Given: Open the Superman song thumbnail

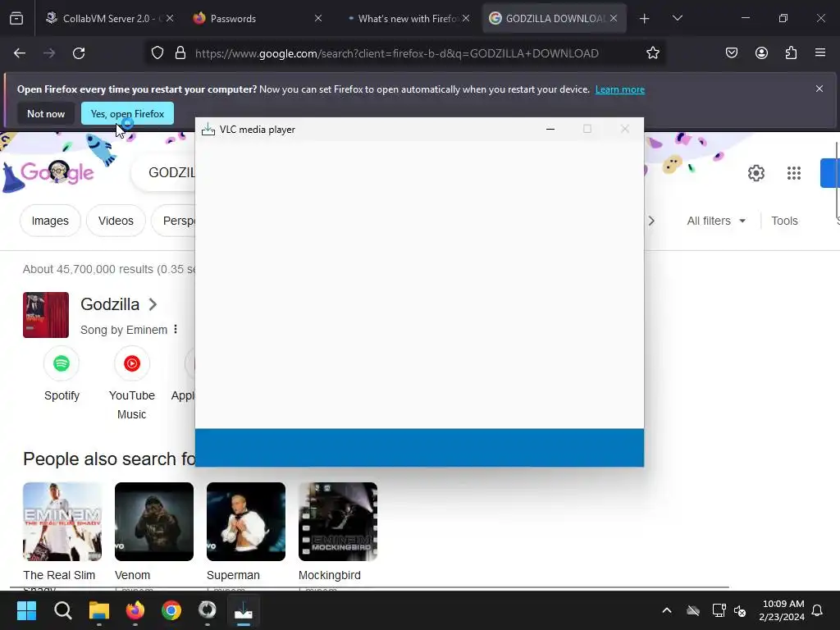Looking at the screenshot, I should 246,521.
